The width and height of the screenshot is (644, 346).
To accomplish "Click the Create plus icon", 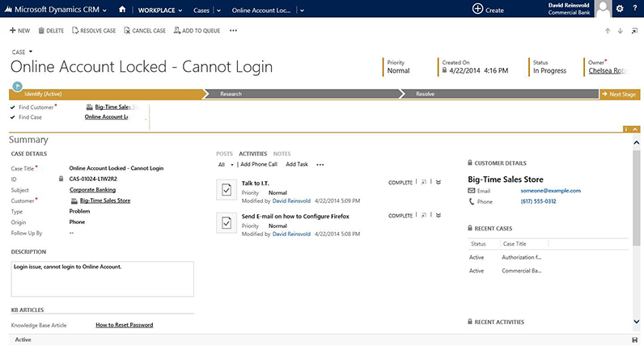I will point(477,9).
